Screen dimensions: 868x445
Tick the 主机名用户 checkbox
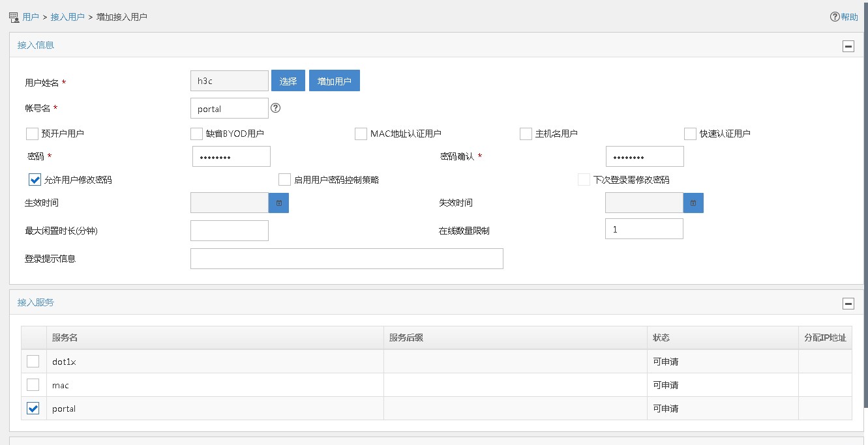point(526,134)
